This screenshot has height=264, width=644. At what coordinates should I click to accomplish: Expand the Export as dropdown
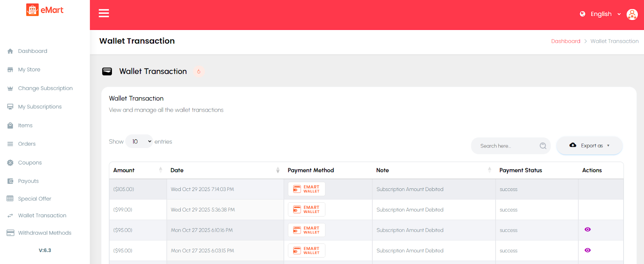pos(590,146)
